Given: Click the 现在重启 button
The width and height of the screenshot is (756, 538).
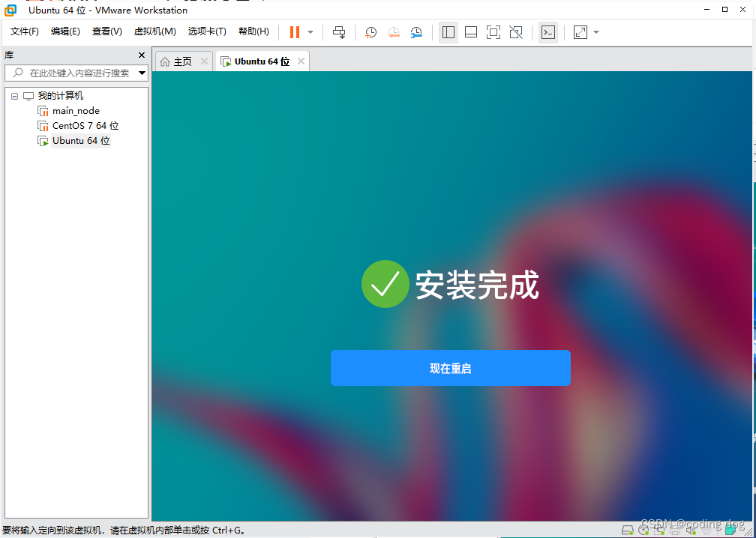Looking at the screenshot, I should 450,368.
